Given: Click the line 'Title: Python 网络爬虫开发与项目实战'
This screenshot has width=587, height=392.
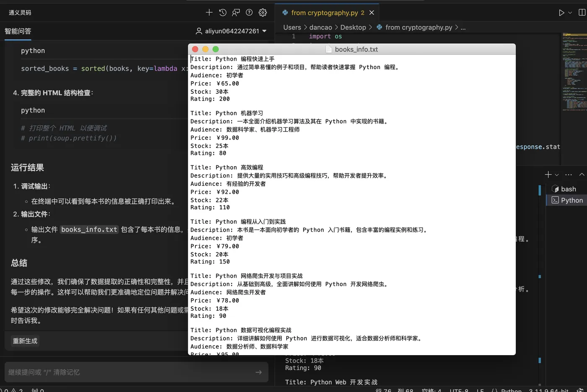Looking at the screenshot, I should coord(247,276).
